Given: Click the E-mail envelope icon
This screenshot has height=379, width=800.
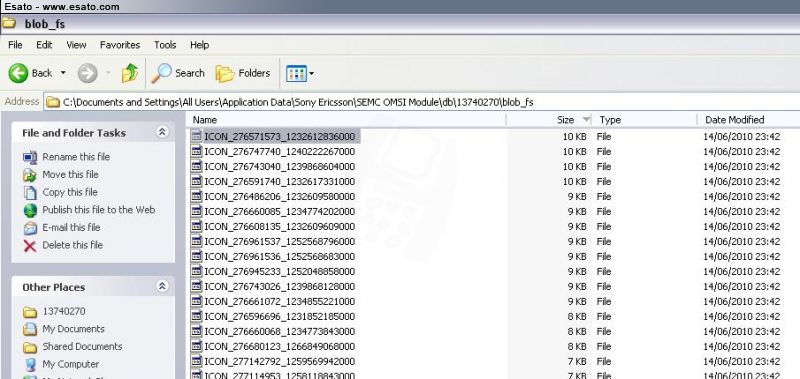Looking at the screenshot, I should click(x=30, y=228).
